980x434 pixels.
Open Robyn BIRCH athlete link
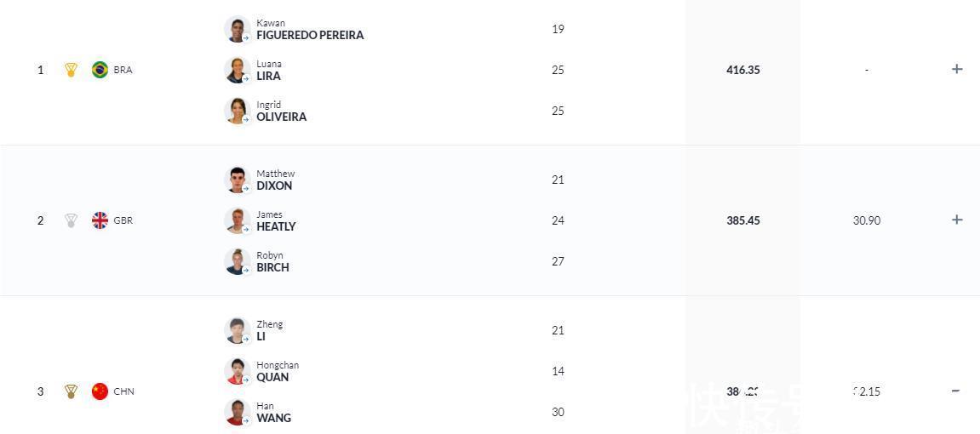[x=273, y=261]
